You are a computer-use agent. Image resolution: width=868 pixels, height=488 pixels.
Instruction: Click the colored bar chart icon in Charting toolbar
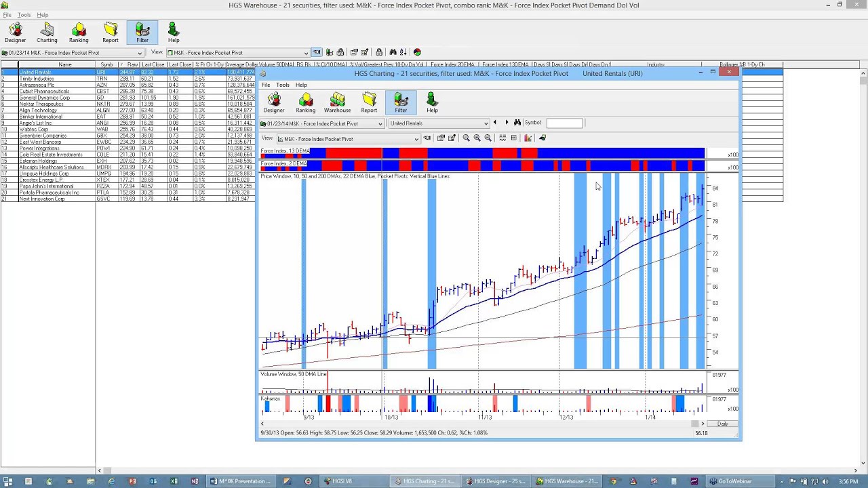point(528,138)
